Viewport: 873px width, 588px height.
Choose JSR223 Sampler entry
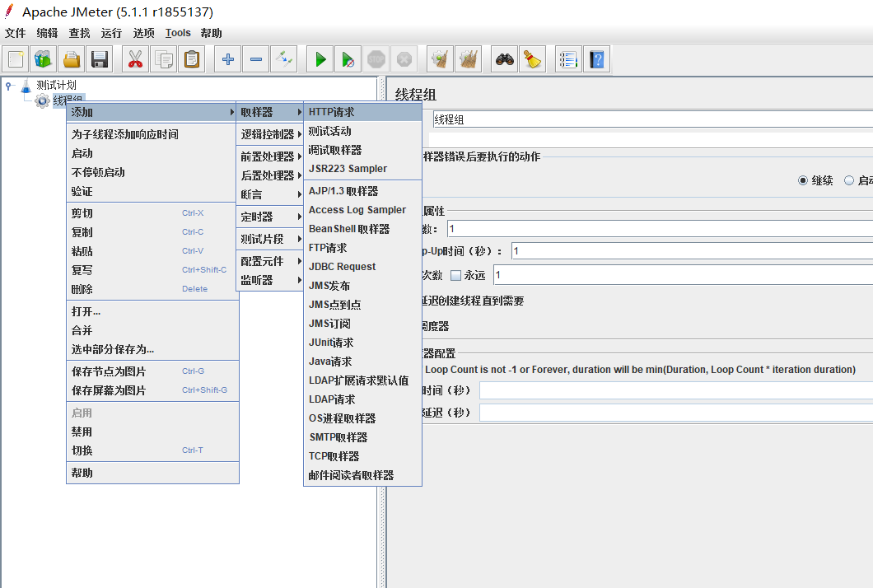coord(362,169)
